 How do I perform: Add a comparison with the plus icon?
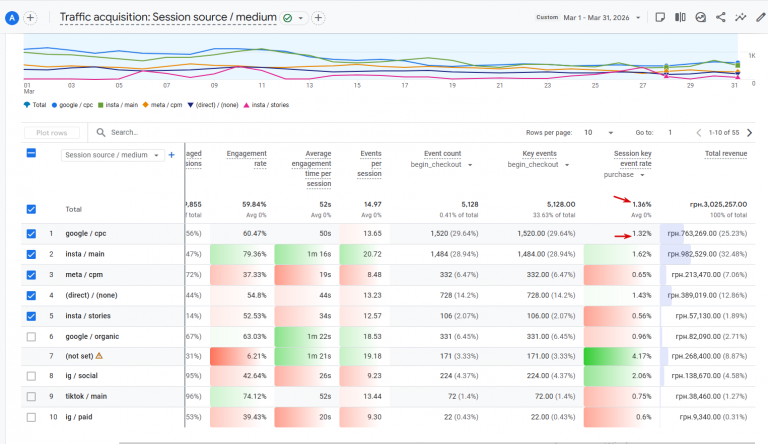click(318, 18)
